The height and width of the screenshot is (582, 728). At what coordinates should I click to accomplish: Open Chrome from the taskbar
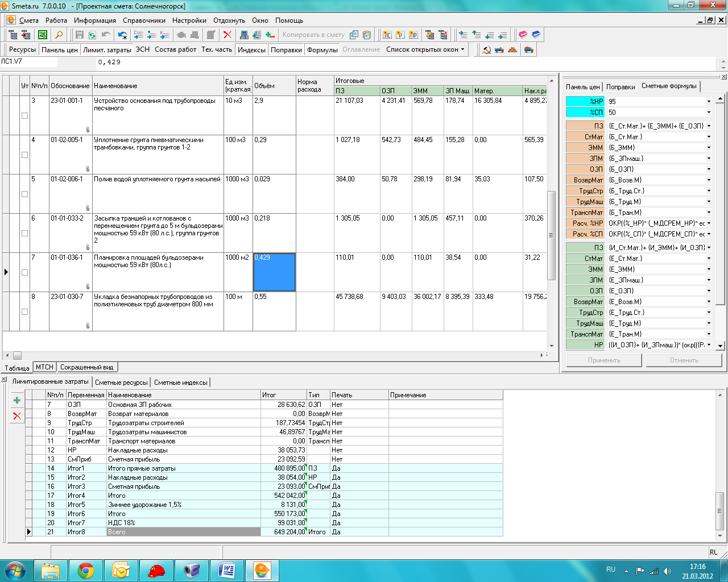(86, 570)
